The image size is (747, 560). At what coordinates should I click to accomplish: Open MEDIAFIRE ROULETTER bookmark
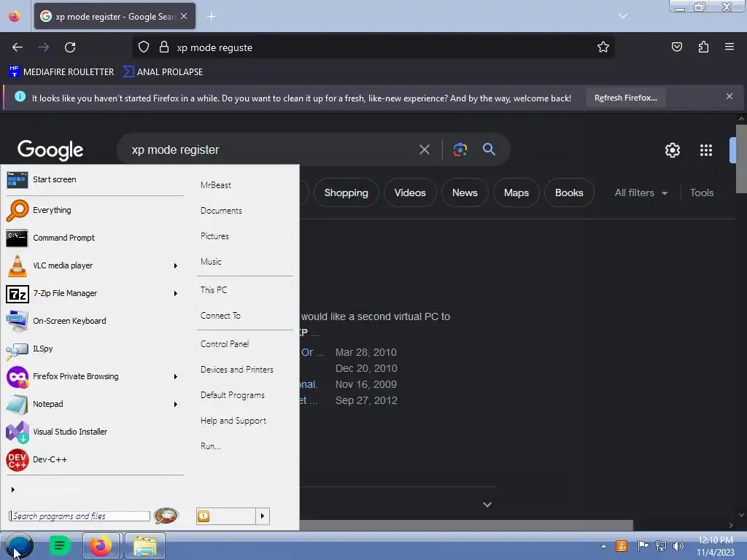(x=61, y=72)
